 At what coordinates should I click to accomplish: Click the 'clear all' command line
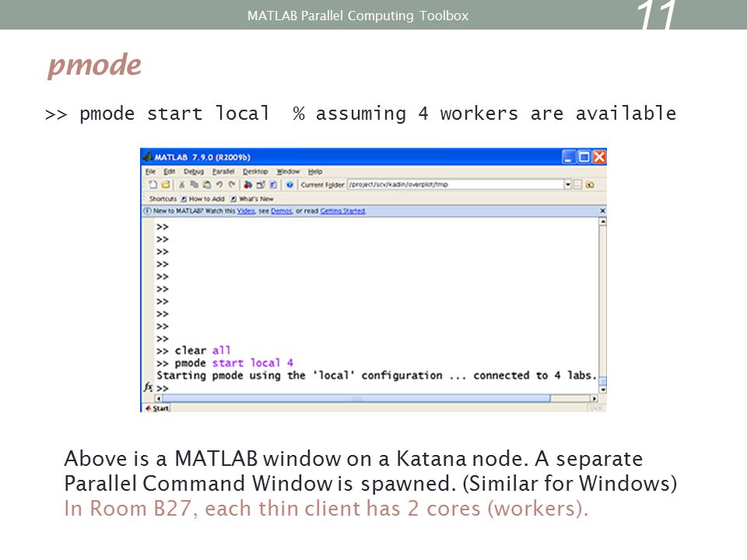(x=194, y=351)
